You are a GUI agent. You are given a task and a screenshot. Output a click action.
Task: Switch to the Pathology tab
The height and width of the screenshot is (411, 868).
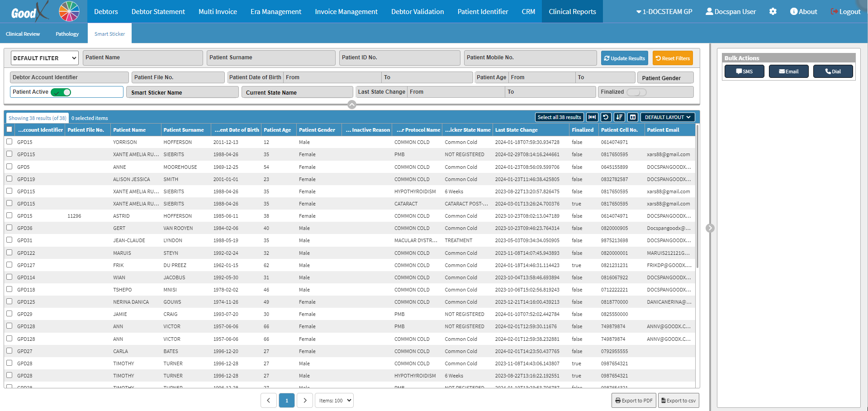pos(67,34)
